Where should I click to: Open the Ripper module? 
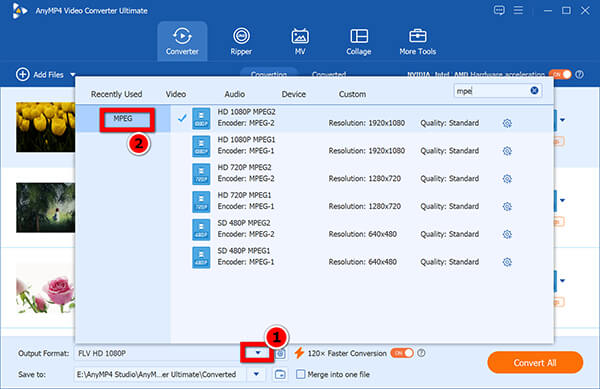241,41
